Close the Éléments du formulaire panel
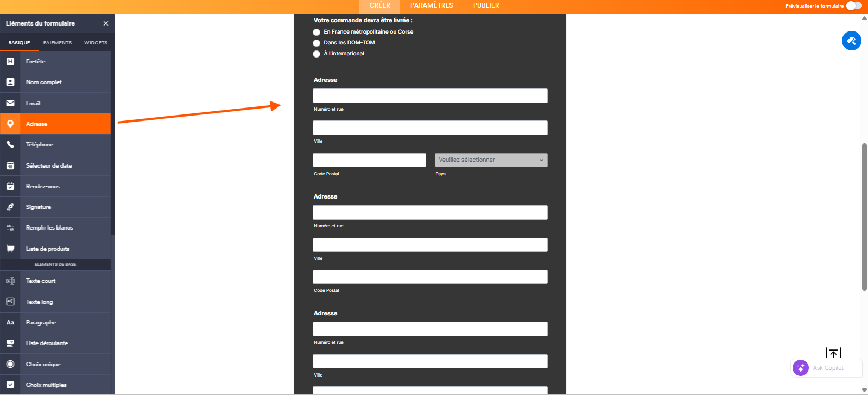This screenshot has width=868, height=395. (x=106, y=23)
